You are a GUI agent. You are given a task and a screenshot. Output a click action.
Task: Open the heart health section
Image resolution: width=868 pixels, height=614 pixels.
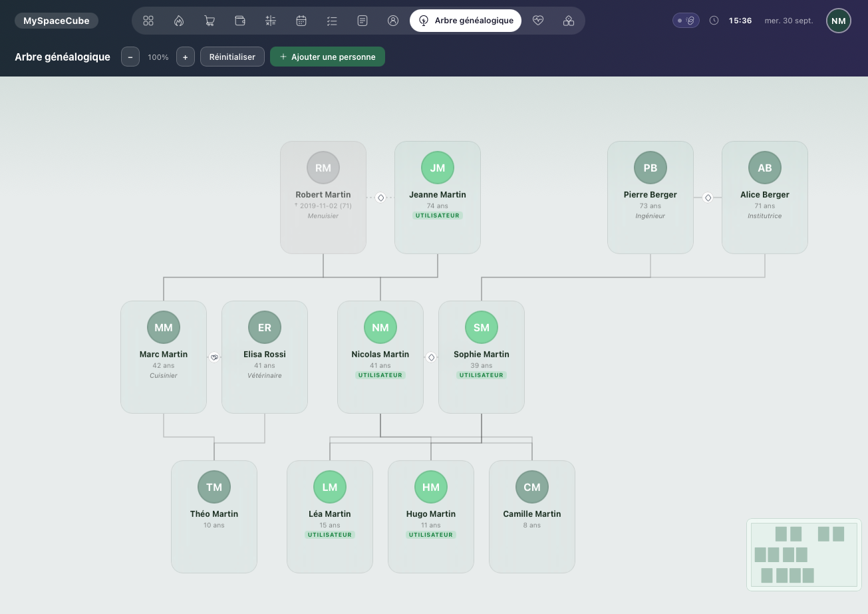tap(538, 21)
